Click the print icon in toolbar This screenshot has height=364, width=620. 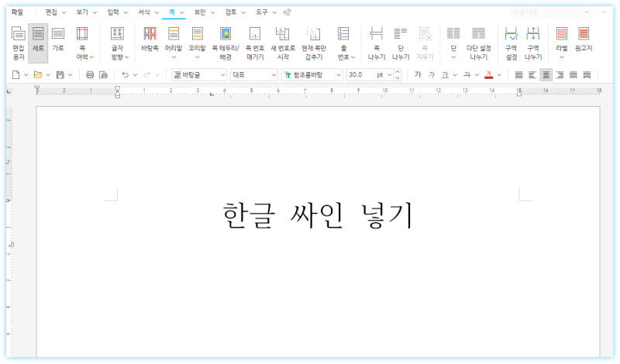[x=90, y=74]
